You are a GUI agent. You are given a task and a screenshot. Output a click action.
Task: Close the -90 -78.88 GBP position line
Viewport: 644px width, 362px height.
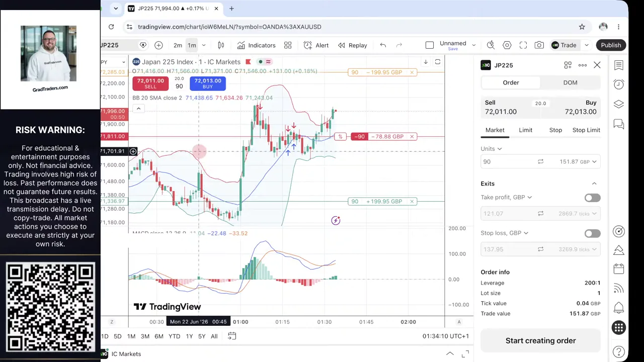(412, 137)
